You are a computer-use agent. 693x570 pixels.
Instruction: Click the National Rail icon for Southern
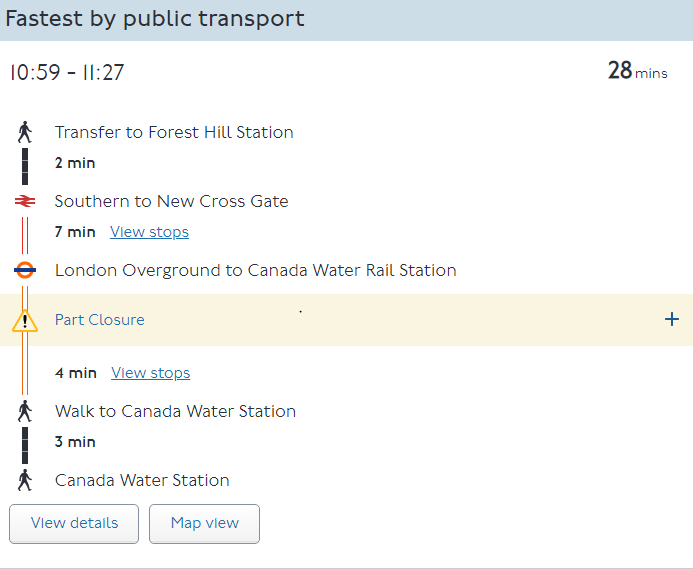25,201
